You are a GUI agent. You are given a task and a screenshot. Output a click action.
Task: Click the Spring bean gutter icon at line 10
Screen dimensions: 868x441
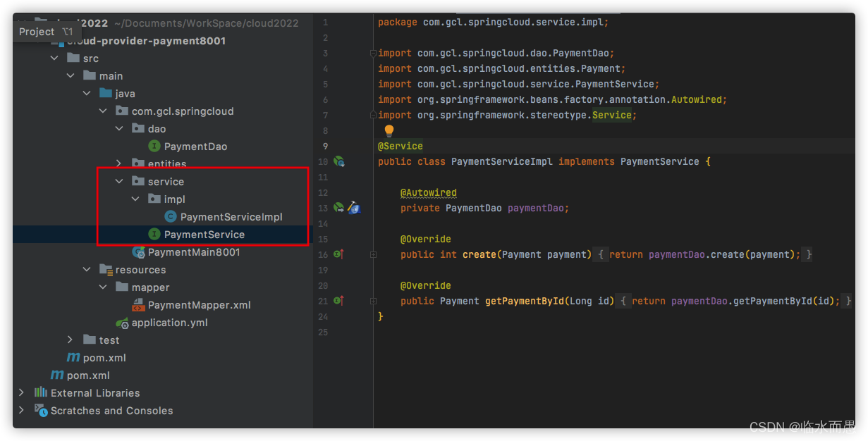[339, 162]
